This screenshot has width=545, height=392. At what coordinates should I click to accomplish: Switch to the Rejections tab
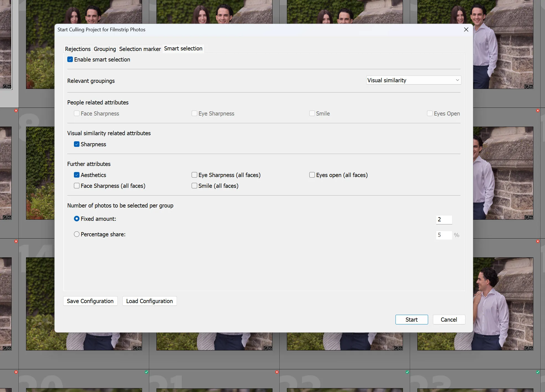[78, 49]
